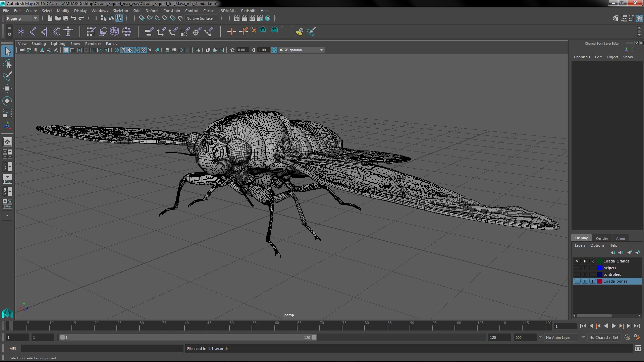Screen dimensions: 644x362
Task: Click the Save Scene disk icon
Action: point(66,18)
